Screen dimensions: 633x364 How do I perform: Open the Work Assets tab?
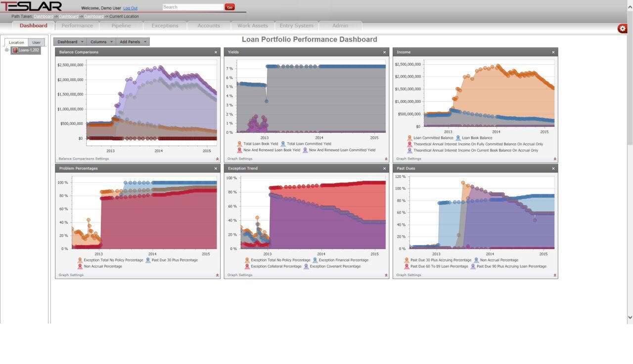click(x=253, y=26)
